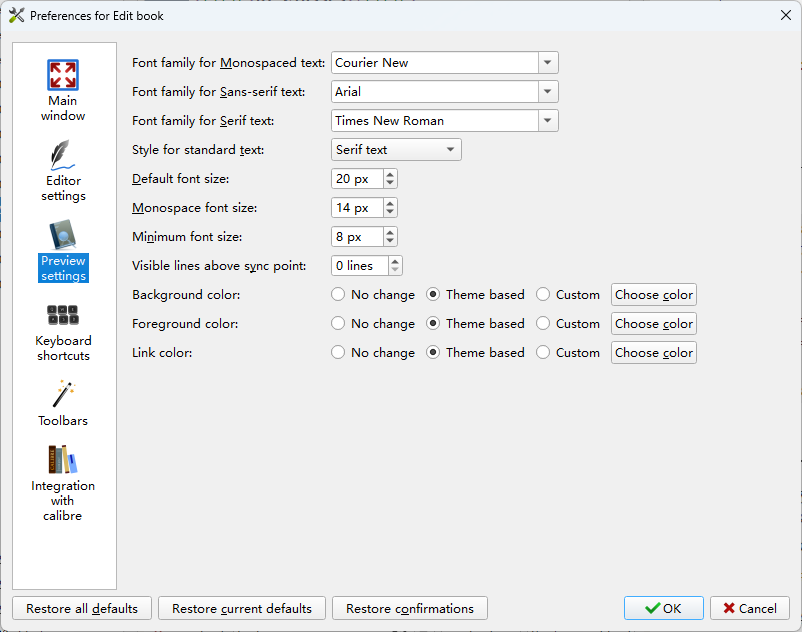Choose Theme based for Link color

point(433,353)
